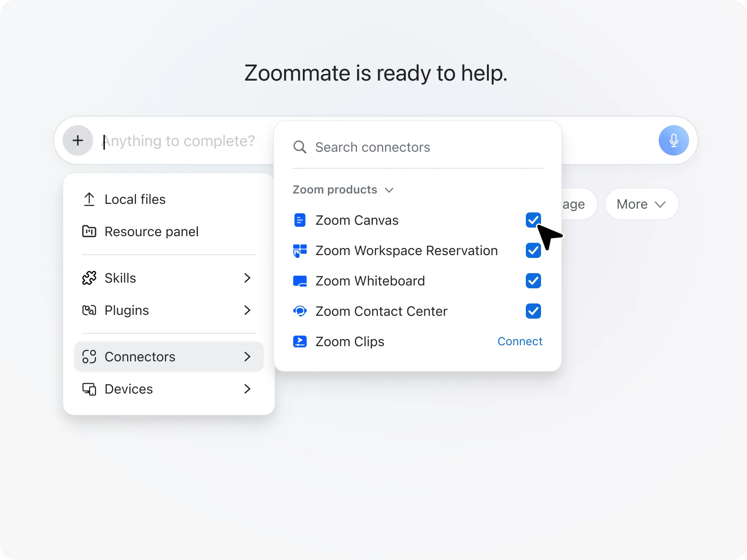Click the Zoom Clips icon
Screen dimensions: 747x560
[x=300, y=341]
